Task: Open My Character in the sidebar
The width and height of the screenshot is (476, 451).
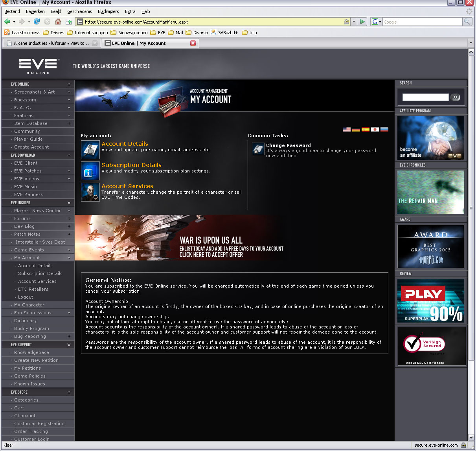Action: [29, 305]
